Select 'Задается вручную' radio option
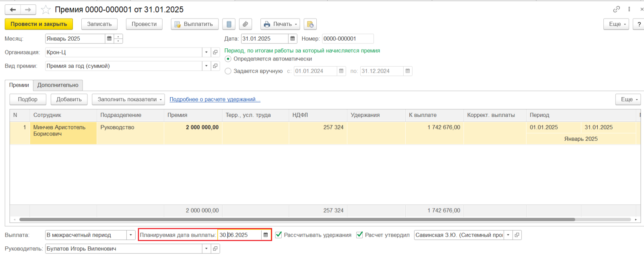644x256 pixels. pyautogui.click(x=228, y=71)
